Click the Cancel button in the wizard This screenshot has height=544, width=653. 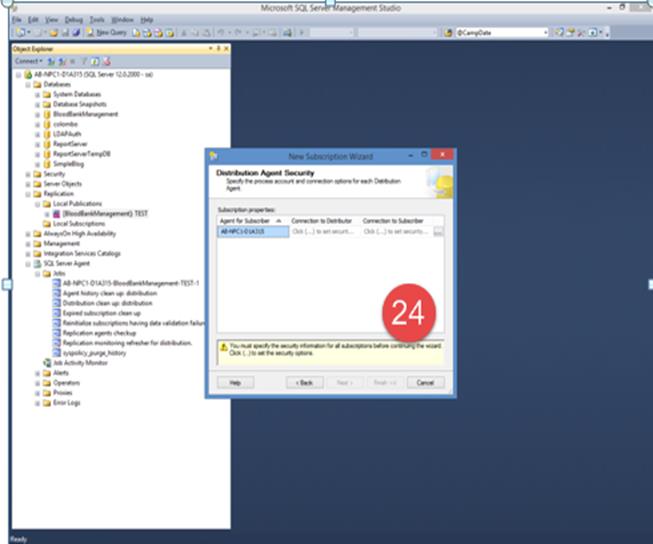pos(425,382)
